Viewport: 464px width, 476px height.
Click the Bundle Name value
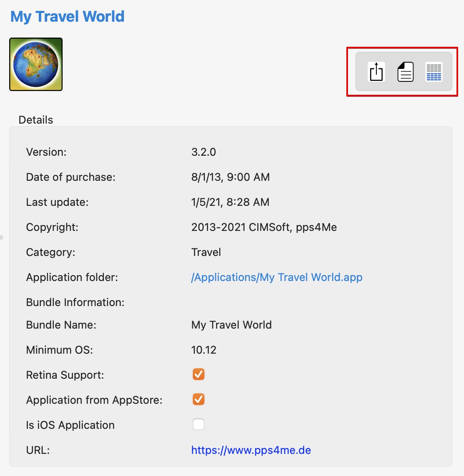(231, 325)
